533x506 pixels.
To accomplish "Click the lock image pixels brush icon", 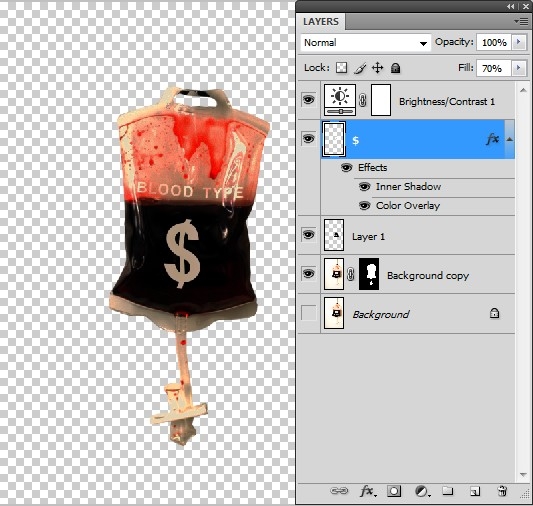I will tap(360, 68).
